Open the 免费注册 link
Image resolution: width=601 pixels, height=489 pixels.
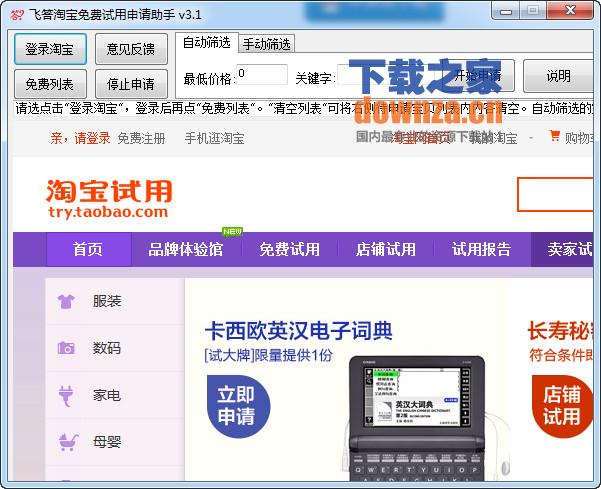click(x=141, y=138)
